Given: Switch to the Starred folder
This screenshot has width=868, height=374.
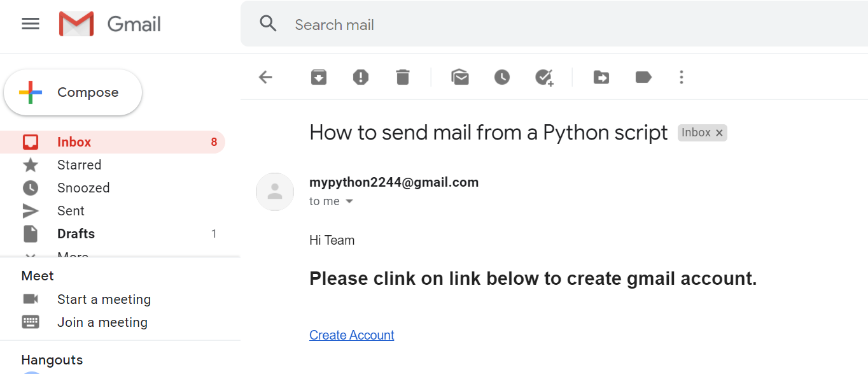Looking at the screenshot, I should click(79, 164).
